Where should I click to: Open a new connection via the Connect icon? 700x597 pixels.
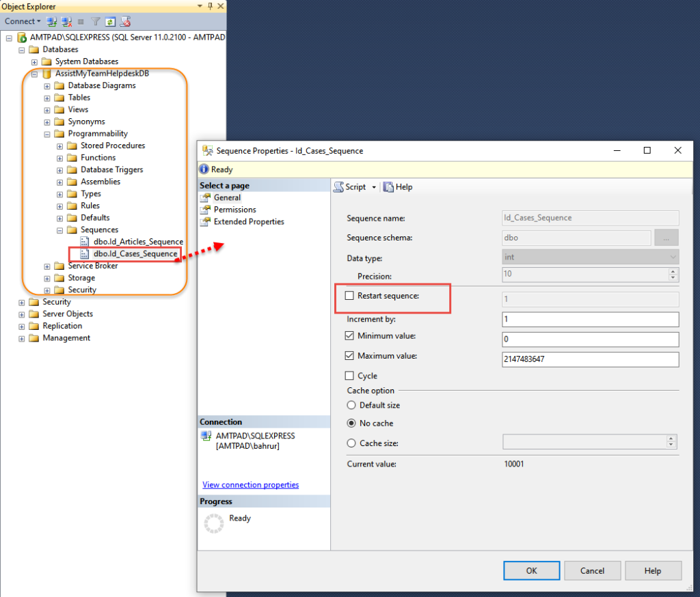click(x=51, y=21)
